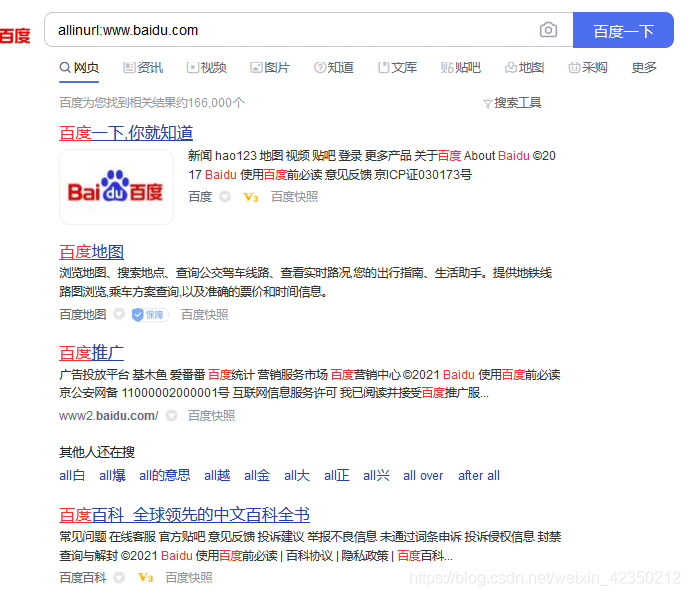Click the camera image search icon
690x596 pixels.
point(548,30)
